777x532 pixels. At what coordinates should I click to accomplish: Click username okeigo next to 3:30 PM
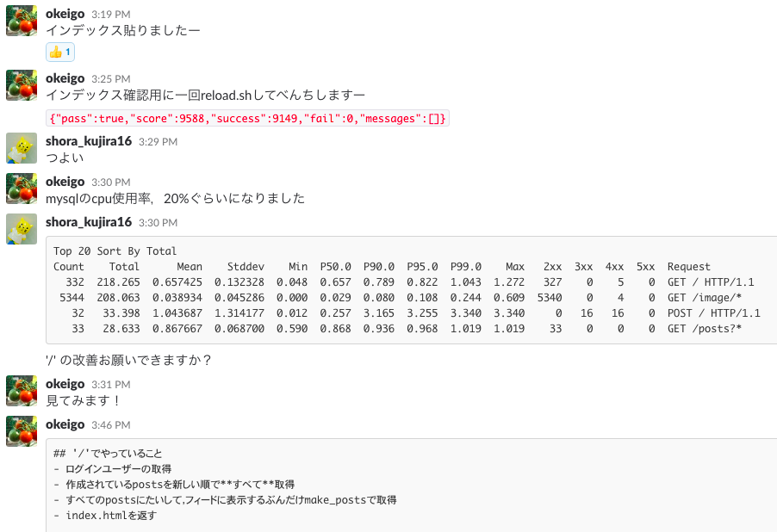pos(65,182)
